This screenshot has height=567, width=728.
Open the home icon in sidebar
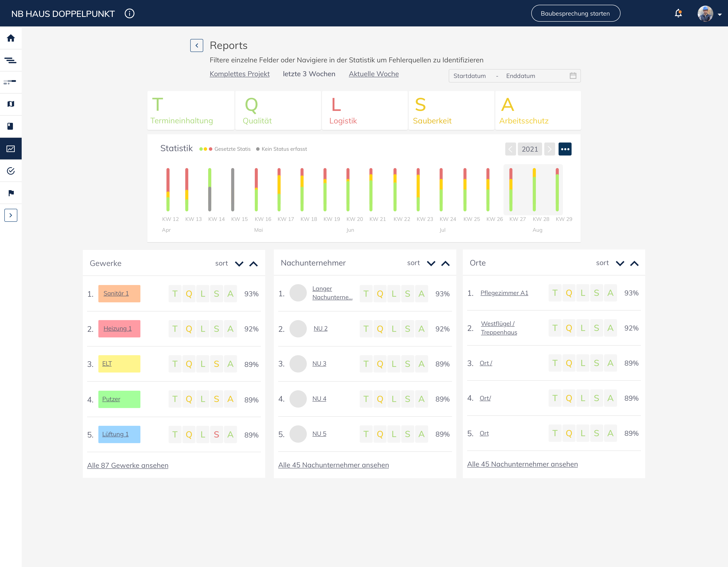click(x=11, y=38)
